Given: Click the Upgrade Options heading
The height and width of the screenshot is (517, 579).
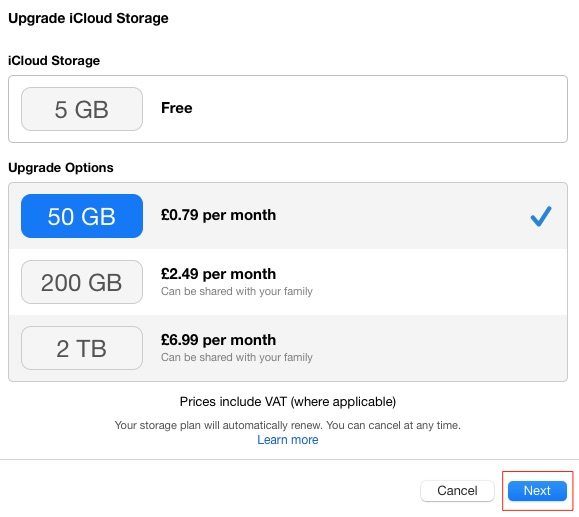Looking at the screenshot, I should click(61, 168).
